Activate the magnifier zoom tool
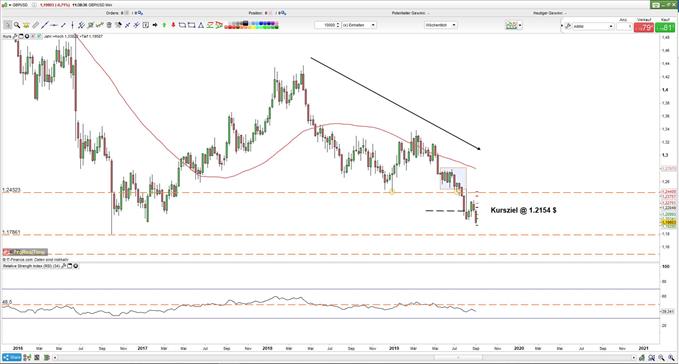Viewport: 679px width, 364px height. (17, 25)
